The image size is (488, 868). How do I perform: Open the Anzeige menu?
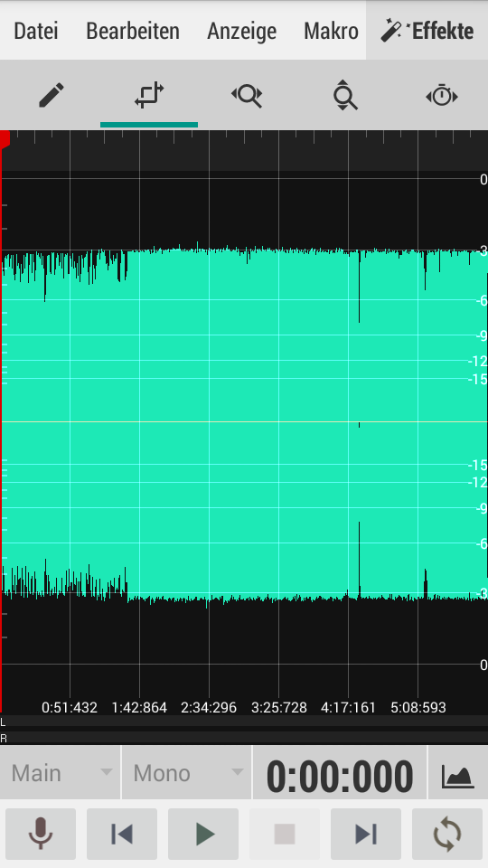242,31
